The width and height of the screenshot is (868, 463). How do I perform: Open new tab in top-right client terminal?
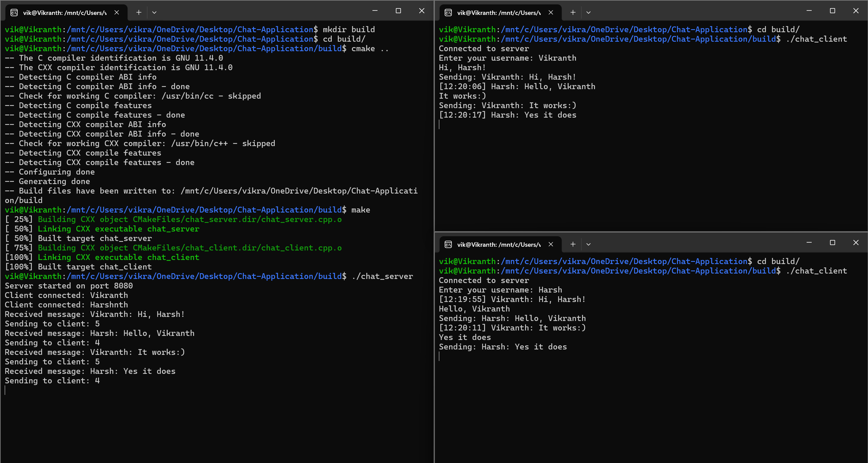(x=573, y=13)
